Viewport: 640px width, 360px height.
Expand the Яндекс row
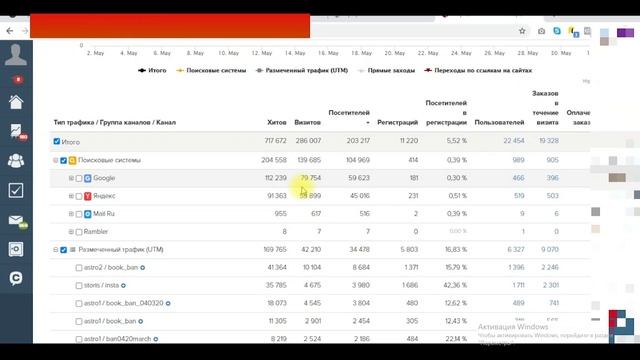[x=71, y=196]
